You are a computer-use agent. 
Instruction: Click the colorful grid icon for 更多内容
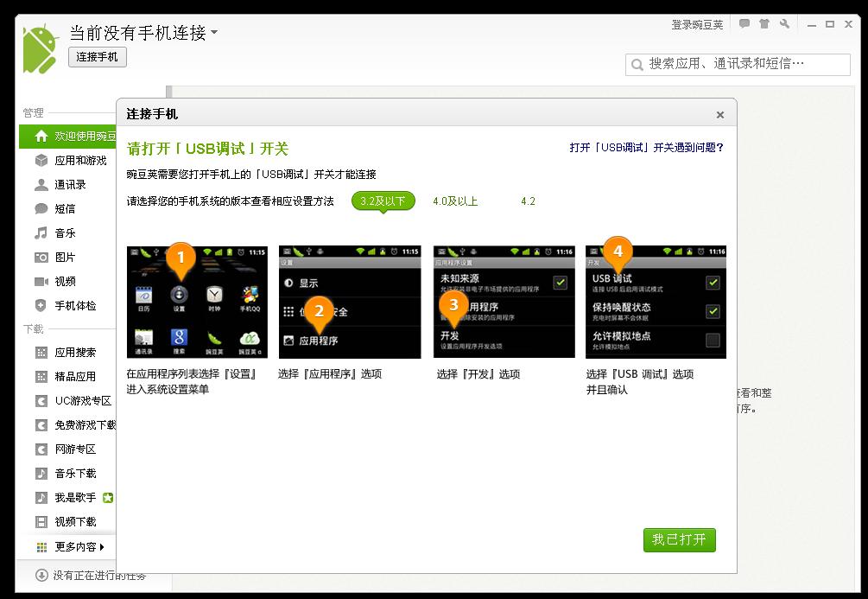click(41, 547)
